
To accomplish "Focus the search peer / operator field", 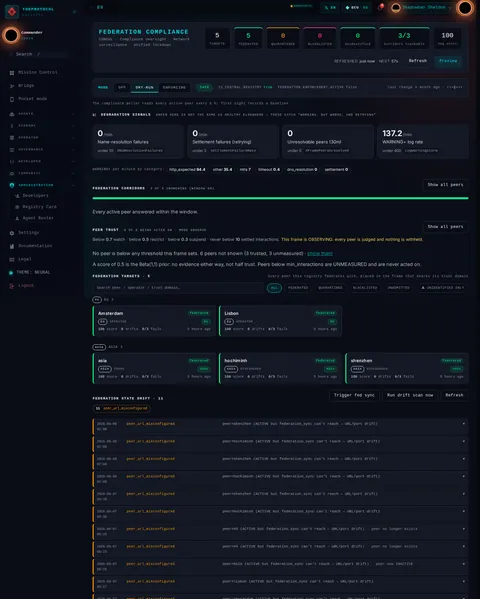I will pyautogui.click(x=178, y=288).
